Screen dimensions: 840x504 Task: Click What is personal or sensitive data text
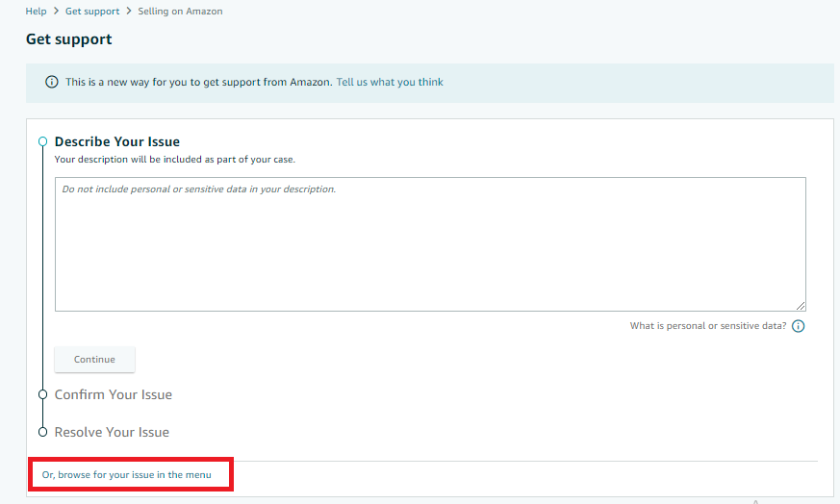coord(707,326)
